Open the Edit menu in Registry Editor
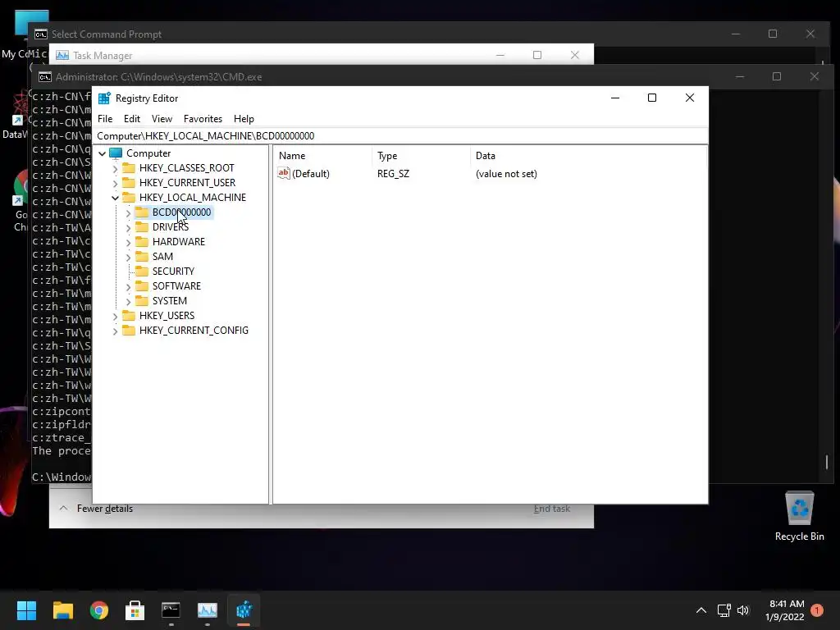The width and height of the screenshot is (840, 630). coord(132,119)
